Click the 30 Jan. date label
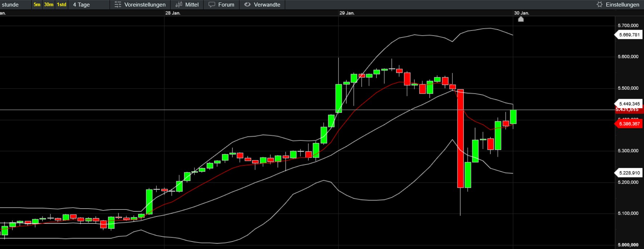The width and height of the screenshot is (644, 249). (x=521, y=13)
